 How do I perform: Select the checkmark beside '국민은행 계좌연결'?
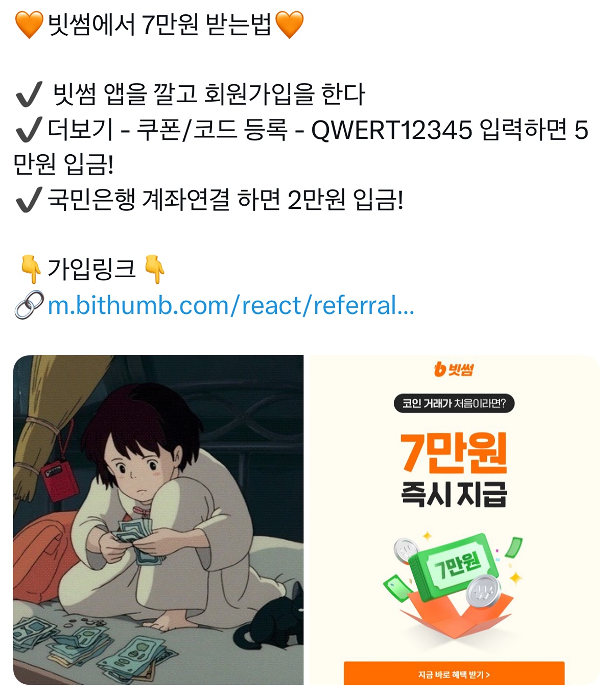[29, 199]
